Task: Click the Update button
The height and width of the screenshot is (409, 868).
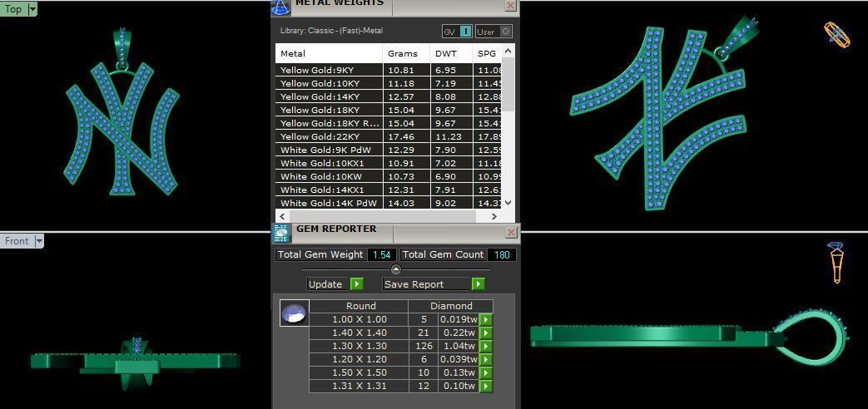Action: 328,284
